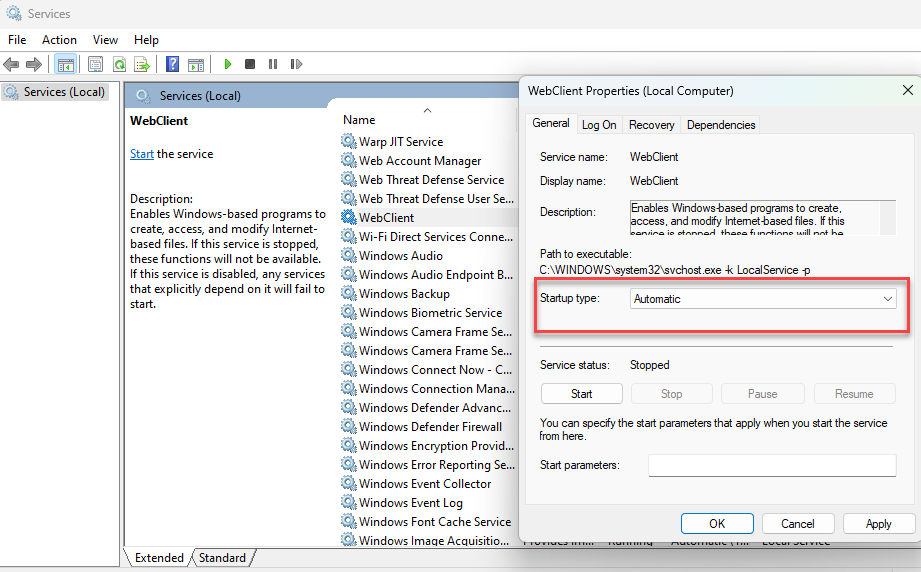Viewport: 921px width, 572px height.
Task: Click the Show/Hide Console Tree icon
Action: 65,64
